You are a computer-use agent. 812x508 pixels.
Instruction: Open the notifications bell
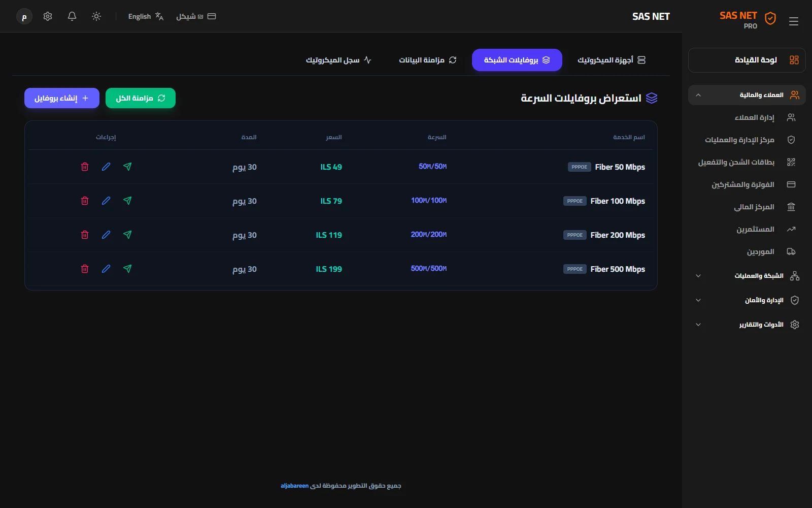pos(72,16)
